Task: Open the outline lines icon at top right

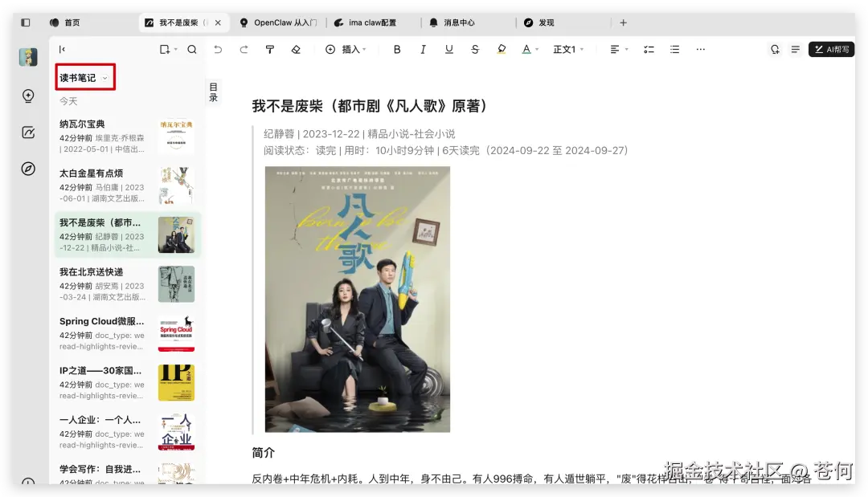Action: (x=796, y=49)
